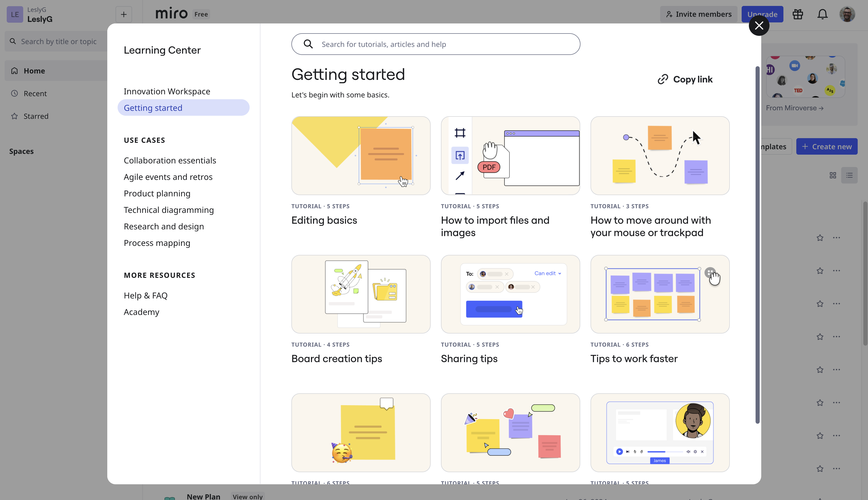Select Collaboration essentials use case

(x=170, y=160)
